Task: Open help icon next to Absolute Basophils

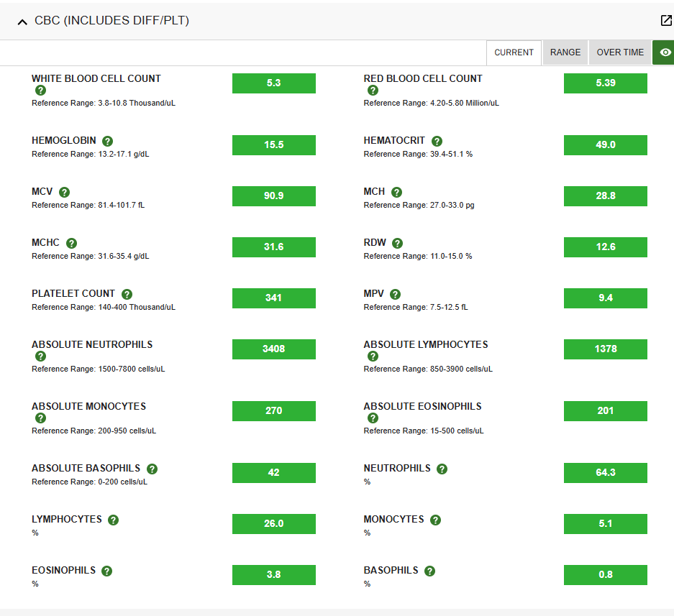Action: 152,469
